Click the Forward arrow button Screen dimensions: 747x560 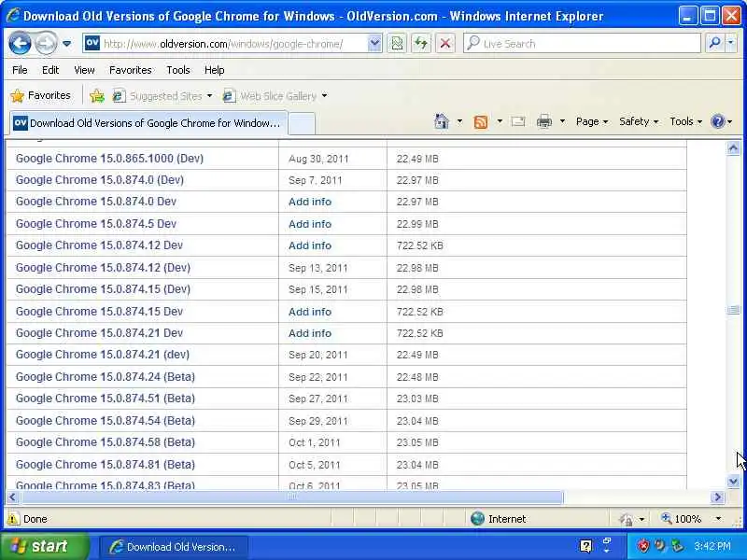click(46, 44)
